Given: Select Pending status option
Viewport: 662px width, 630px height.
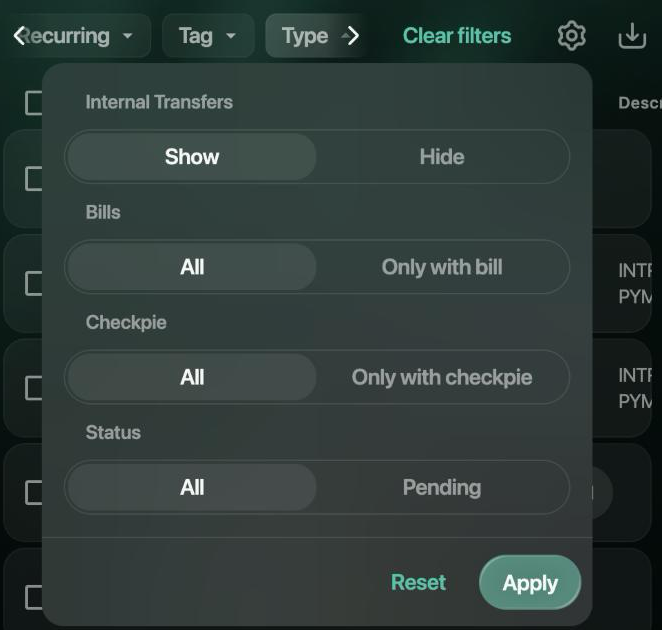Looking at the screenshot, I should (442, 487).
